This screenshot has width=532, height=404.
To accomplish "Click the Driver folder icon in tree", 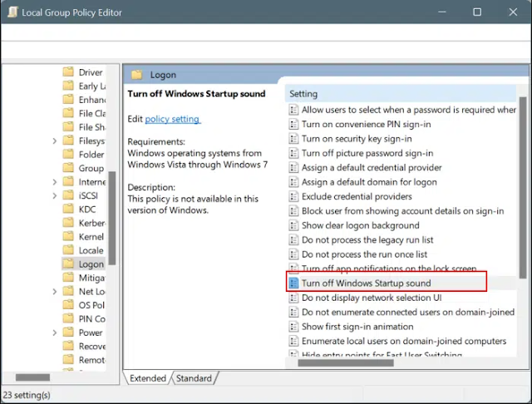I will pyautogui.click(x=68, y=72).
